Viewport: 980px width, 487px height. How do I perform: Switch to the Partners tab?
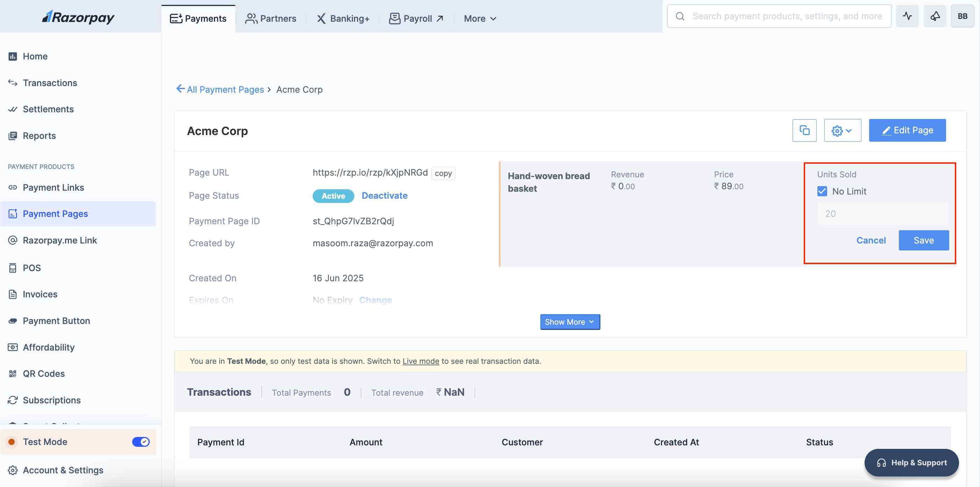[271, 18]
